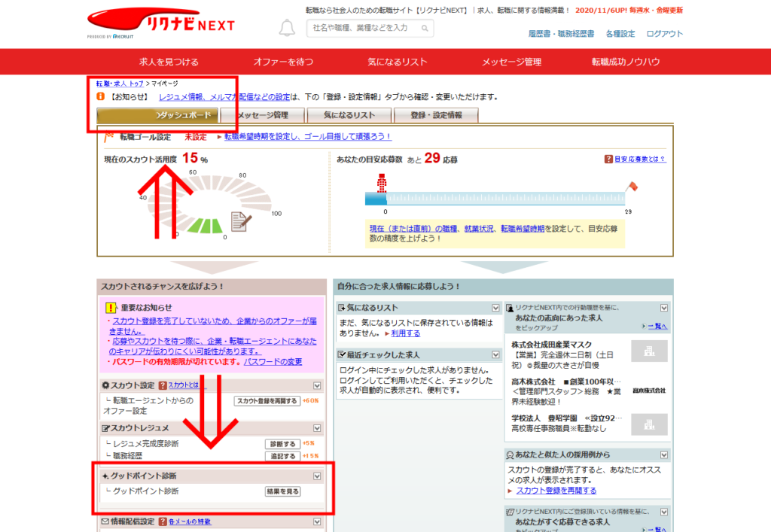Click the search magnifier icon
The height and width of the screenshot is (532, 771).
coord(425,29)
